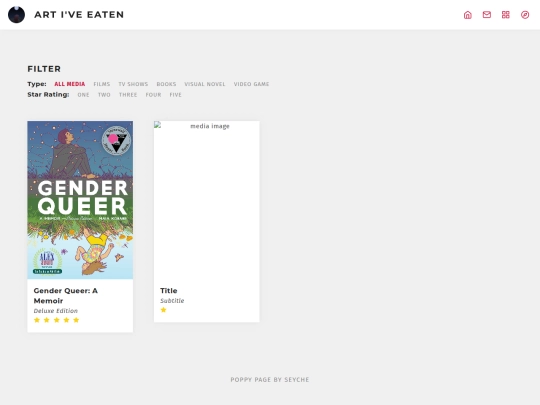540x405 pixels.
Task: Click the Filter heading
Action: pos(44,69)
